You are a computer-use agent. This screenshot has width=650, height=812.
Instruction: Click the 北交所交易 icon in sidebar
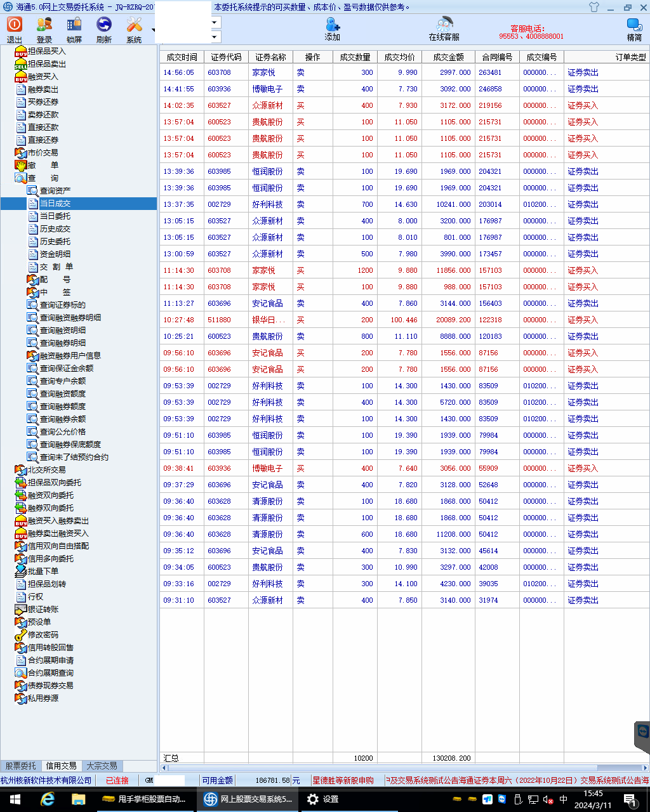tap(21, 469)
